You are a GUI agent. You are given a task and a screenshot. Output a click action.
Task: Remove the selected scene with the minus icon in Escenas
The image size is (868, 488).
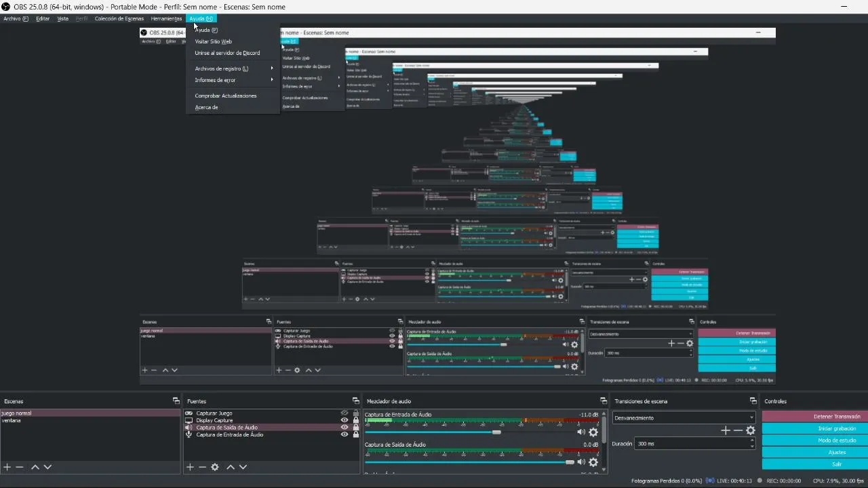coord(20,467)
